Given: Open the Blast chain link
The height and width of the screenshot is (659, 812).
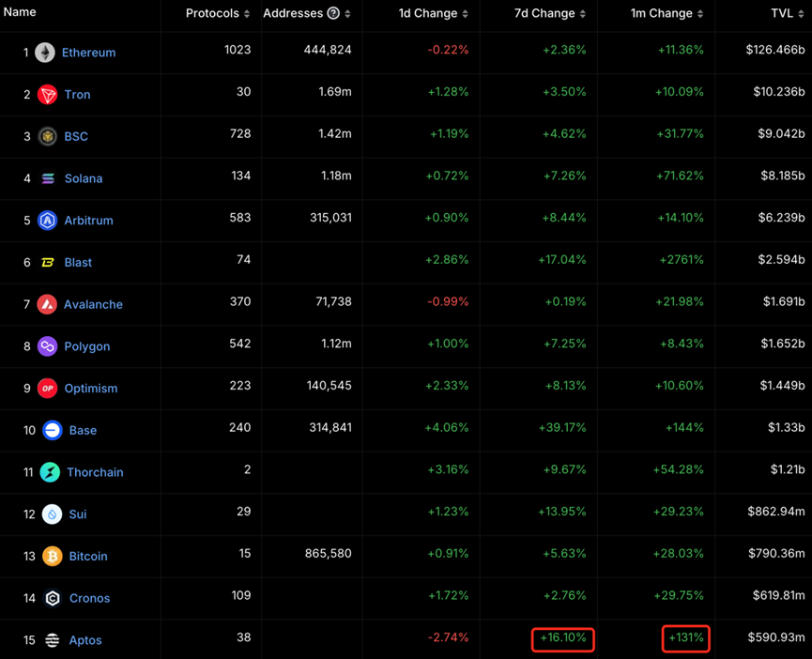Looking at the screenshot, I should (78, 263).
